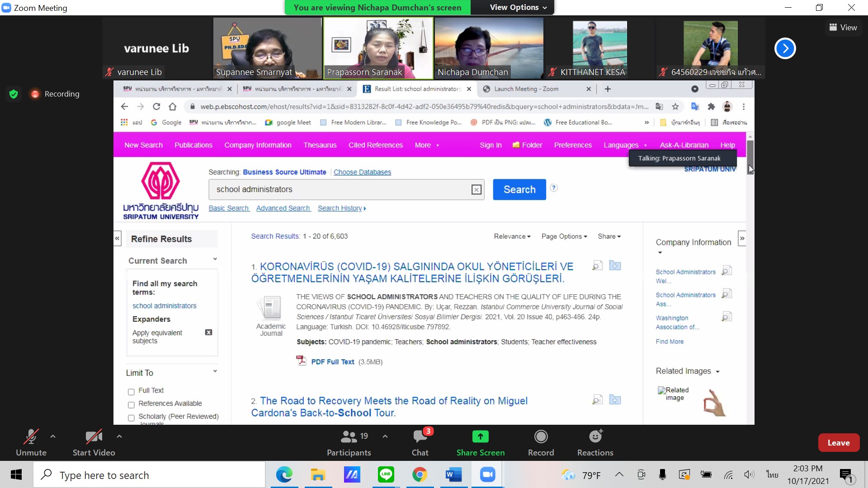Viewport: 868px width, 488px height.
Task: Open the Windows taskbar search box
Action: pyautogui.click(x=149, y=475)
